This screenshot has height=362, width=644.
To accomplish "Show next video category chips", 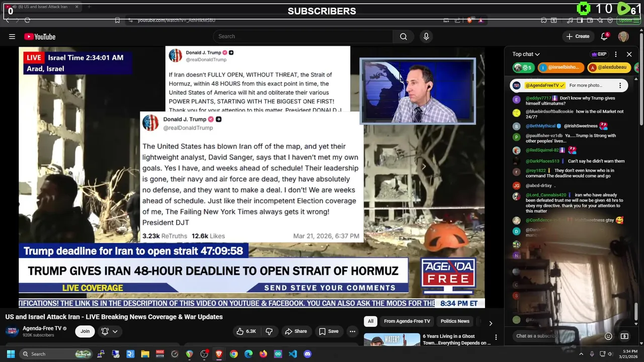I will [491, 323].
